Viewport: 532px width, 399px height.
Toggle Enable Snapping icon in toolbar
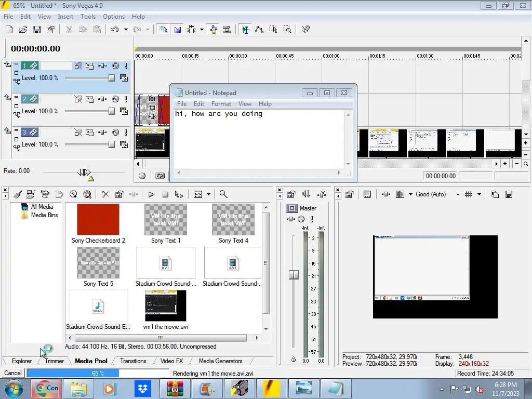163,30
